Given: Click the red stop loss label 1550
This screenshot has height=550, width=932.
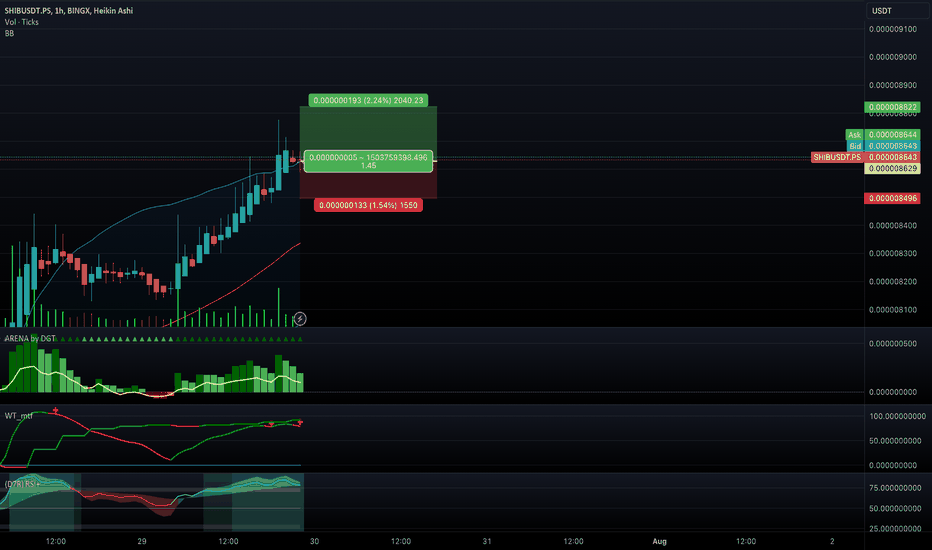Looking at the screenshot, I should (368, 205).
